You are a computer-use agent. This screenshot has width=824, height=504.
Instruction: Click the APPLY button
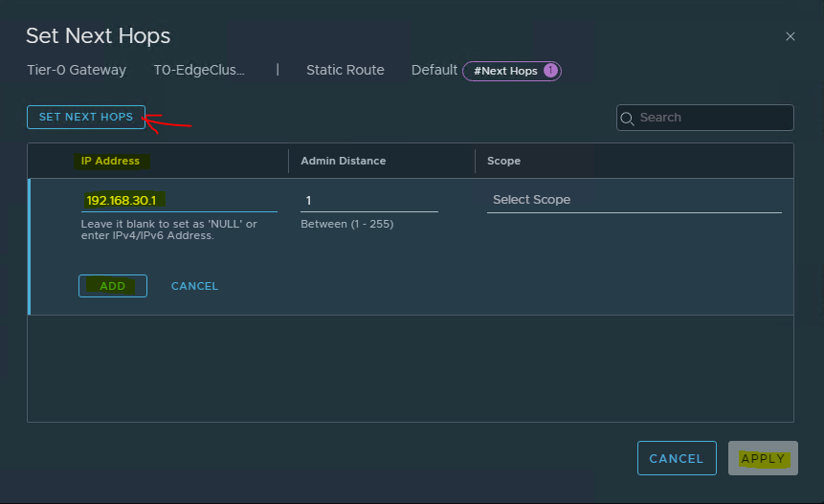point(763,458)
